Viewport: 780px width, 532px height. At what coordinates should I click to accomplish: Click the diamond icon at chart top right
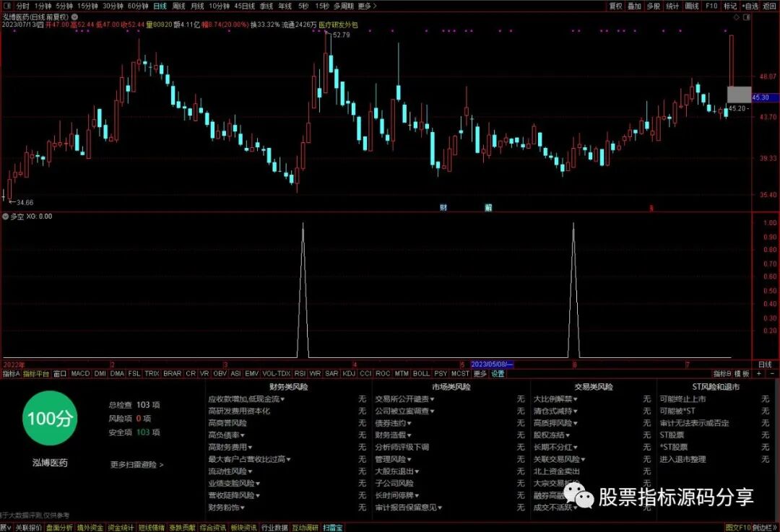click(x=737, y=17)
